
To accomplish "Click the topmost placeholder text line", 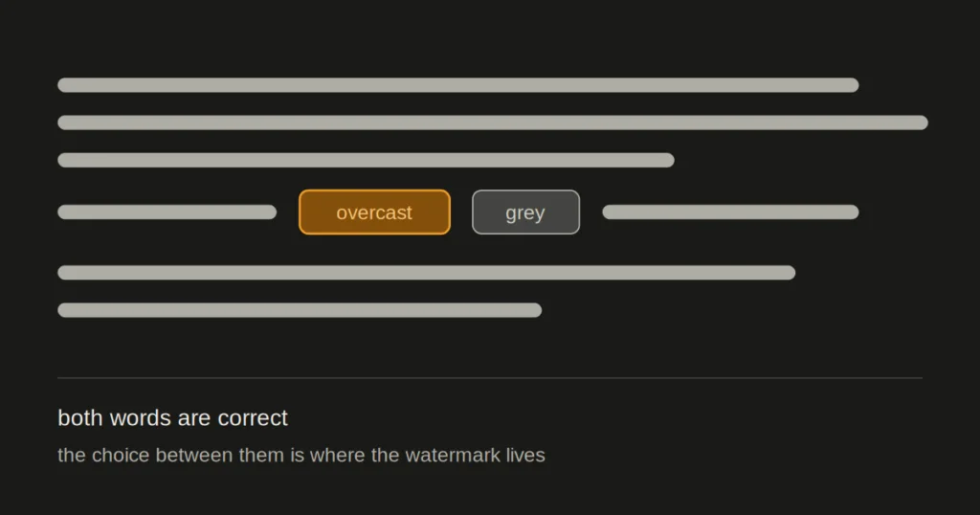I will click(x=458, y=85).
